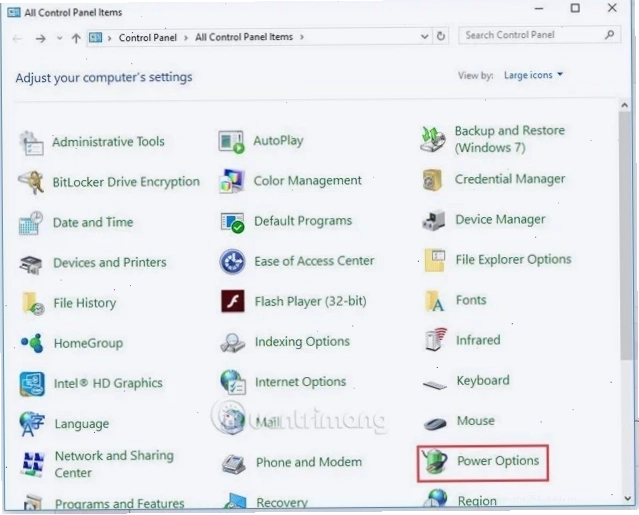Open the Indexing Options icon

coord(233,343)
